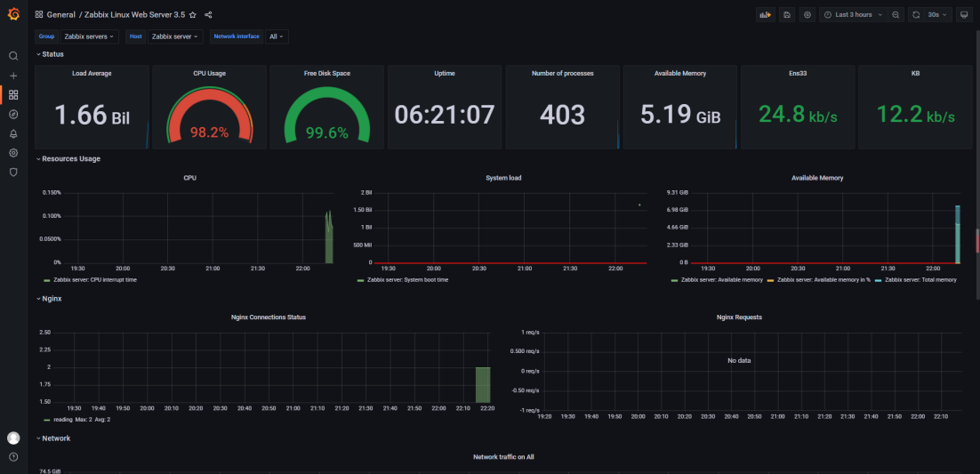Open the Grafana home logo
Viewport: 980px width, 474px height.
click(13, 13)
